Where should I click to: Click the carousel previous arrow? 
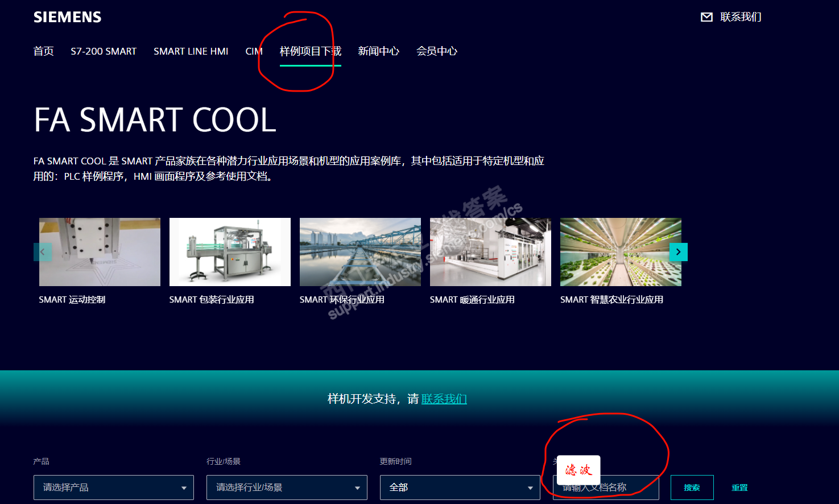[x=43, y=252]
